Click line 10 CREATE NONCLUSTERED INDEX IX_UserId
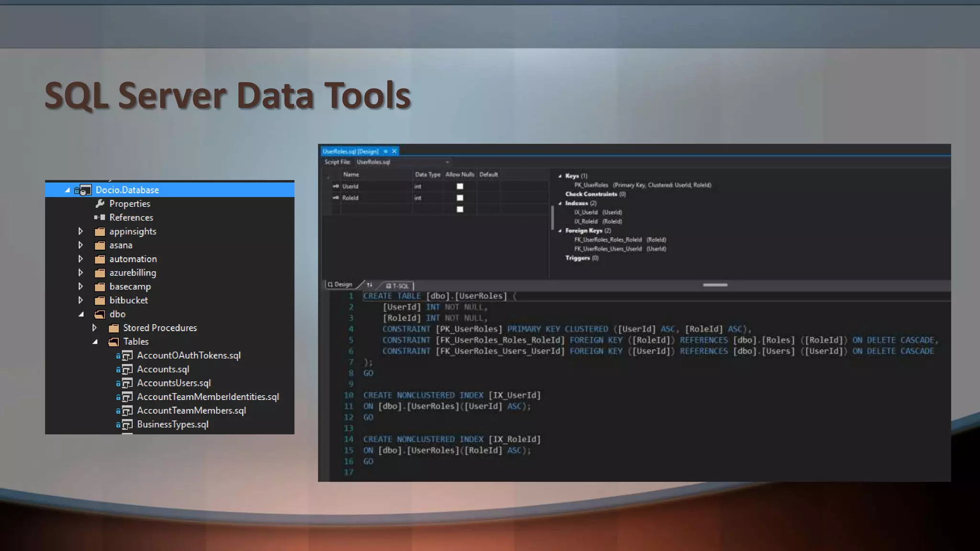The image size is (980, 551). coord(452,396)
